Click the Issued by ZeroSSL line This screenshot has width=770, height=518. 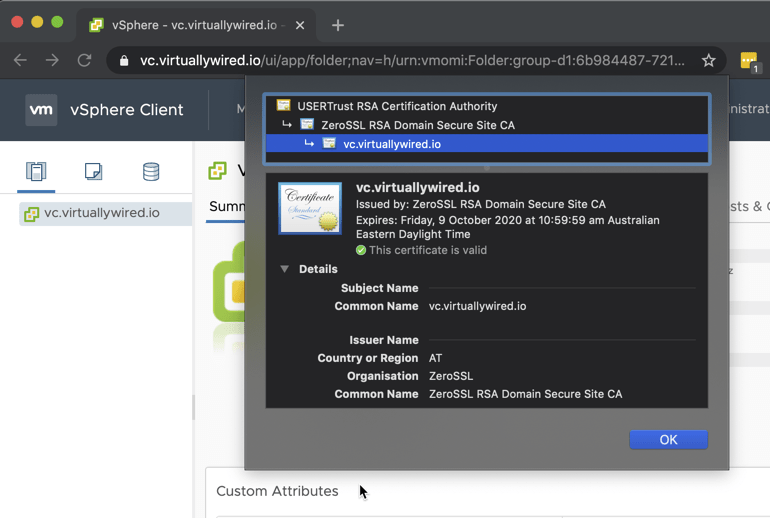point(481,204)
